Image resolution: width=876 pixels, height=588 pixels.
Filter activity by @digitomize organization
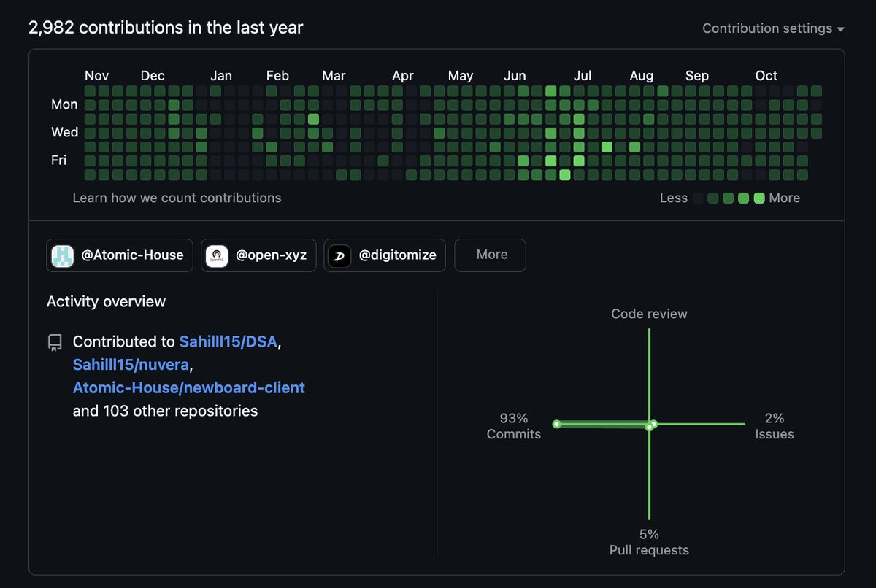(x=385, y=255)
